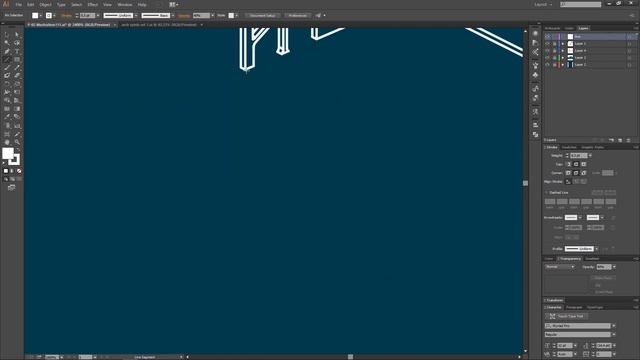This screenshot has height=360, width=640.
Task: Click Delete Selection trash icon in Layers panel
Action: (629, 140)
